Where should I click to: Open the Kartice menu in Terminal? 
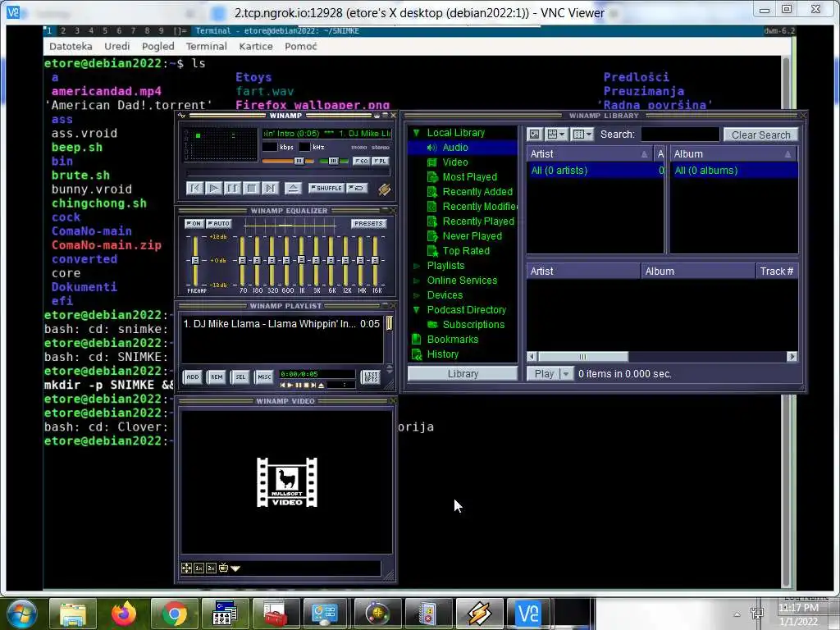pos(256,47)
